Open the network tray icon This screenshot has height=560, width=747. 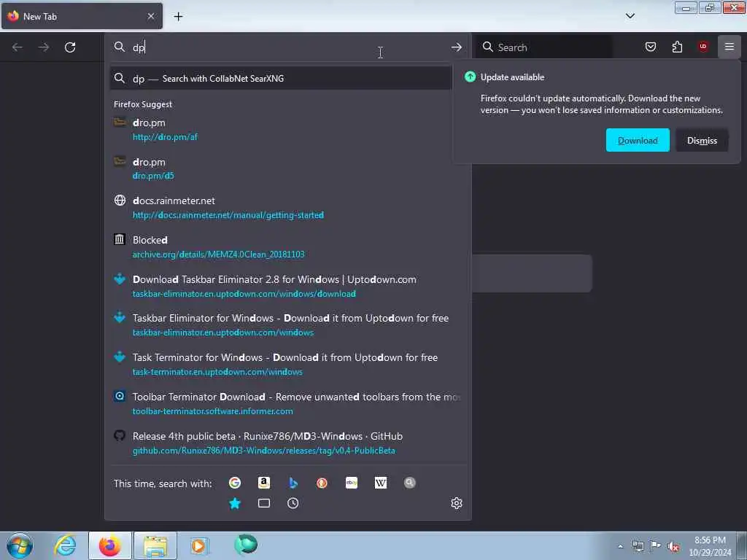tap(638, 546)
